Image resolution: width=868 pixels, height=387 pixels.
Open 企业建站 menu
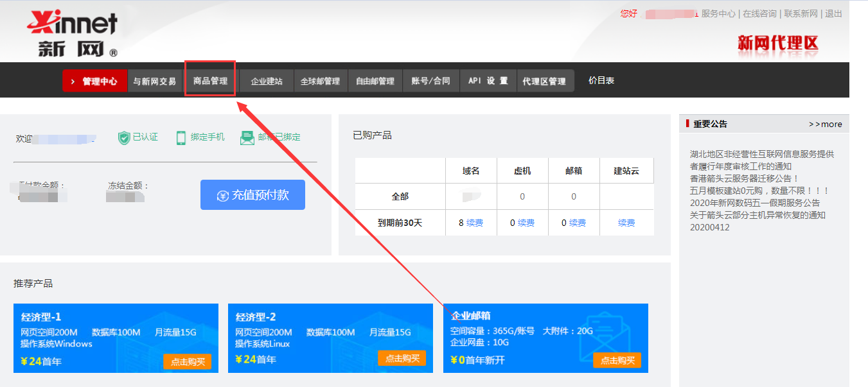267,82
